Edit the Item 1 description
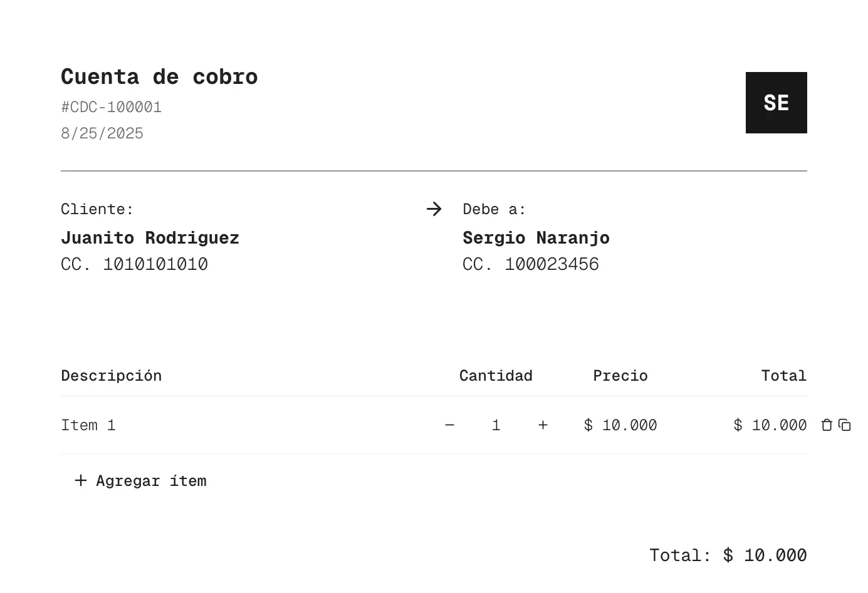 pos(88,425)
